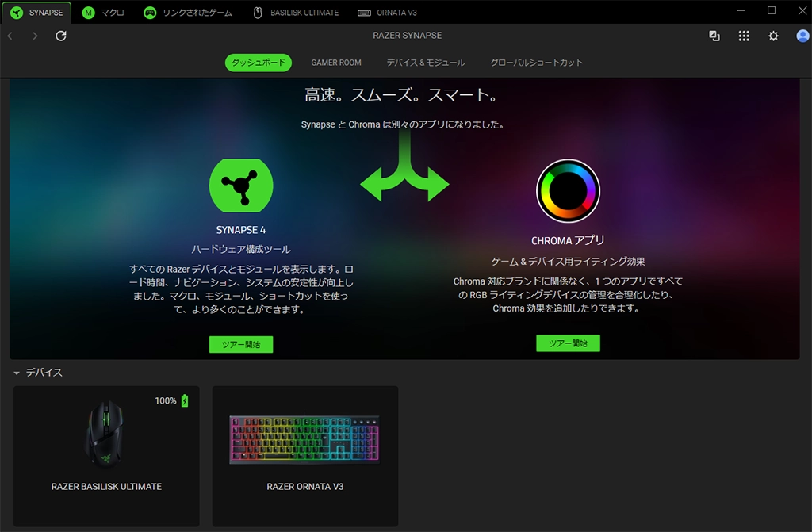Open the settings gear icon
This screenshot has height=532, width=812.
tap(773, 36)
